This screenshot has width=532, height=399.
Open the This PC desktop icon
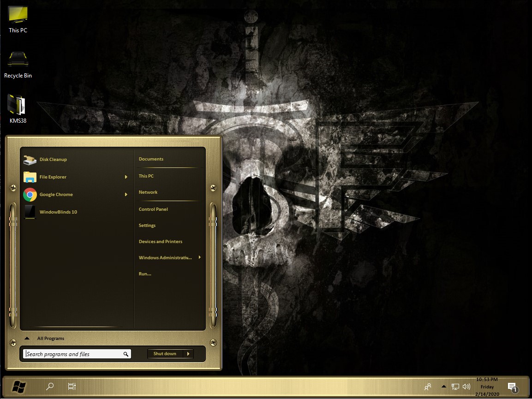18,20
